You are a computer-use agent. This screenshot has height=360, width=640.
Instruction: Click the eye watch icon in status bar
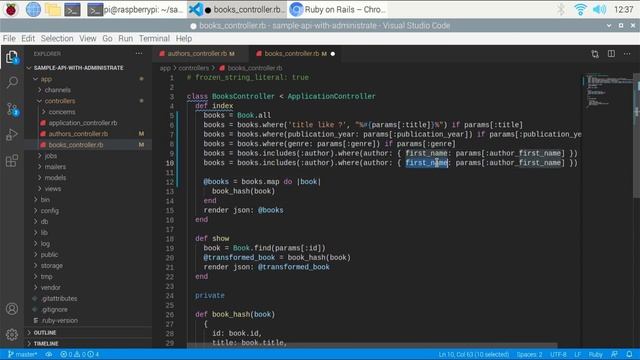pos(49,354)
